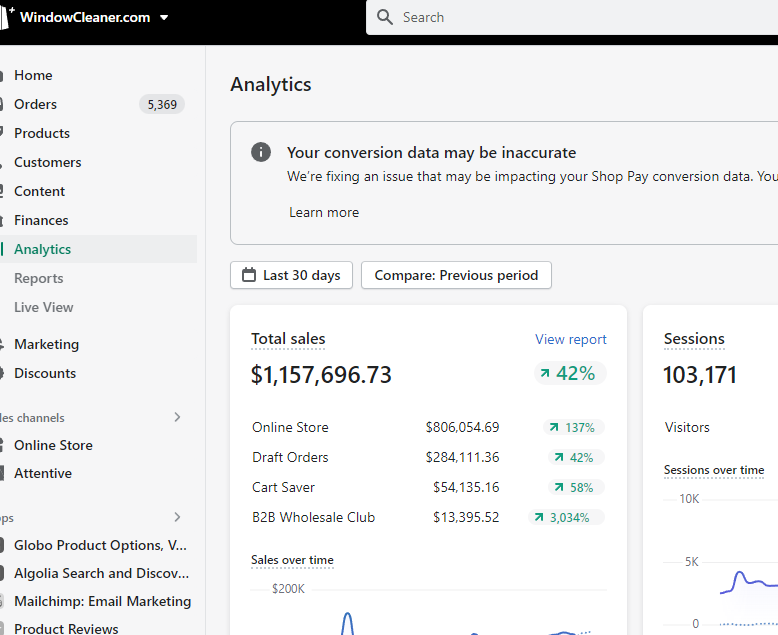Click the Sessions card title
778x635 pixels.
click(694, 339)
